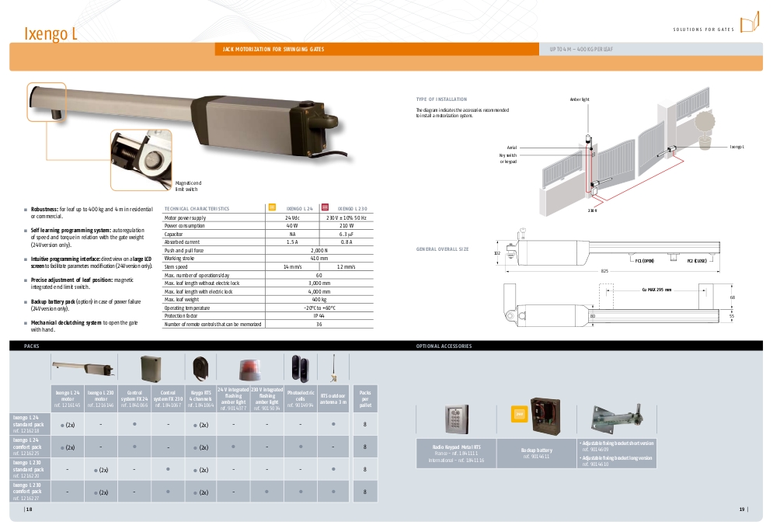Click the gate installation diagram illustration
The height and width of the screenshot is (532, 773).
[626, 151]
